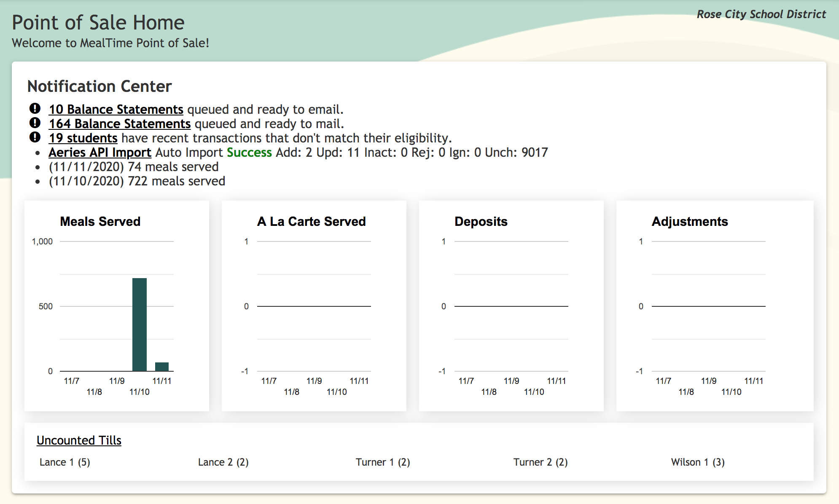The image size is (839, 504).
Task: Click the A La Carte Served chart title
Action: (312, 222)
